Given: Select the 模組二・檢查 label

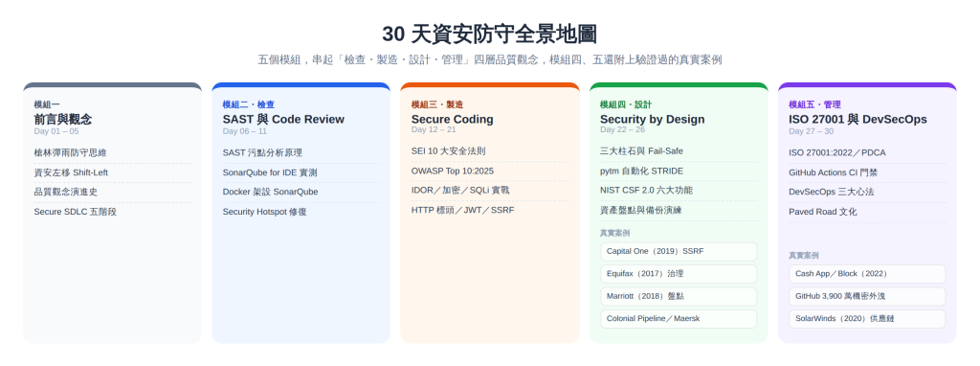Looking at the screenshot, I should 248,104.
